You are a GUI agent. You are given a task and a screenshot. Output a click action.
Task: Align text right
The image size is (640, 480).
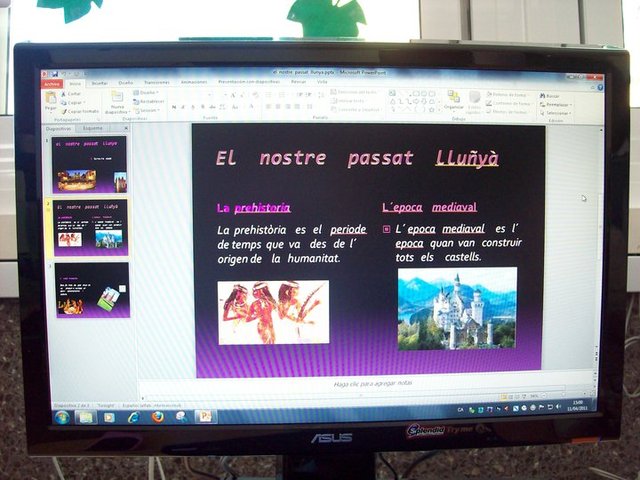288,107
